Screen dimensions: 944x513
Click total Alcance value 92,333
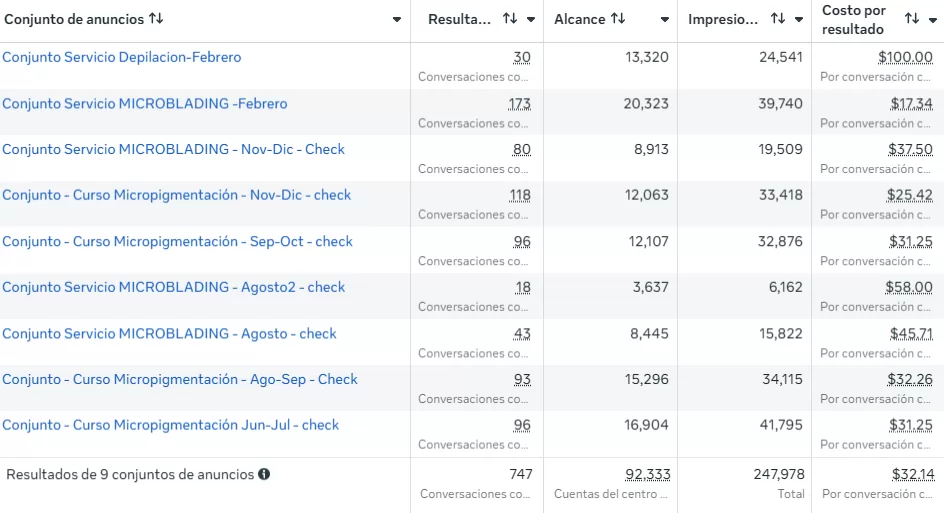[x=648, y=474]
